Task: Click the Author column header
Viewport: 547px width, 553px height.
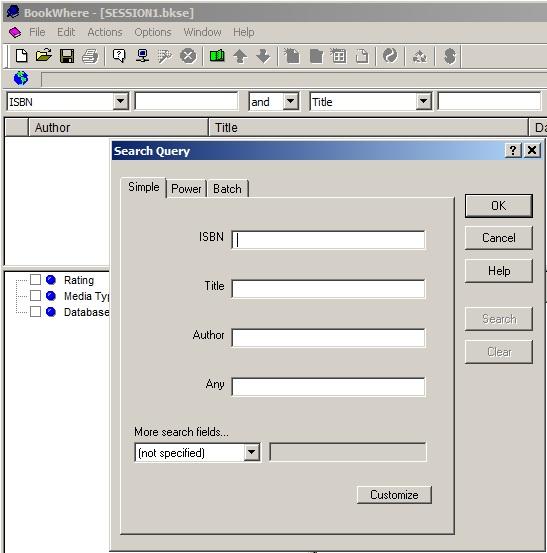Action: 118,127
